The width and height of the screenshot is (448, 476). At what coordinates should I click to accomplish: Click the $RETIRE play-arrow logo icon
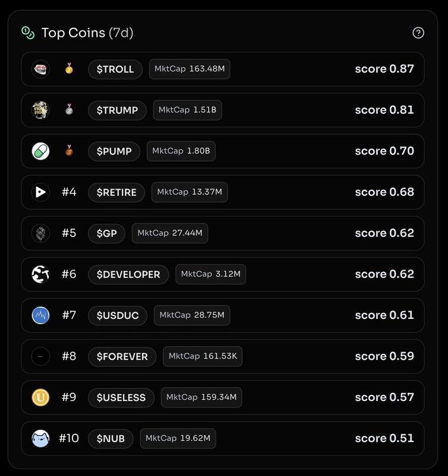(x=40, y=192)
